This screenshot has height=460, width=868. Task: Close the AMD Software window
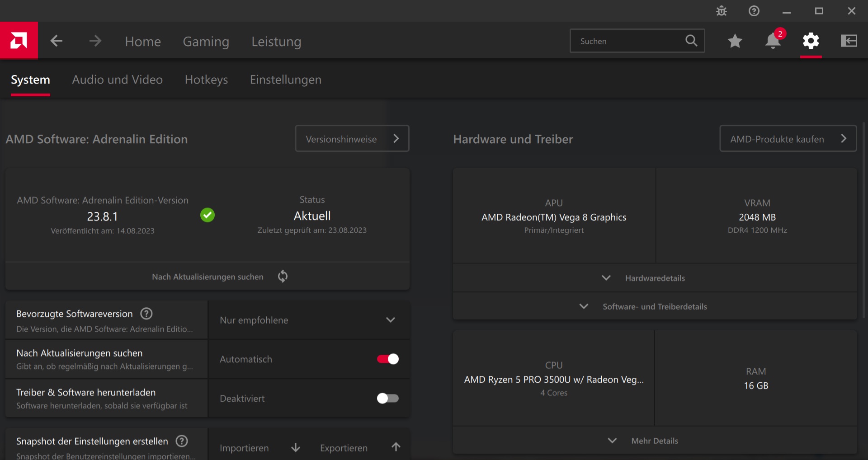coord(852,11)
